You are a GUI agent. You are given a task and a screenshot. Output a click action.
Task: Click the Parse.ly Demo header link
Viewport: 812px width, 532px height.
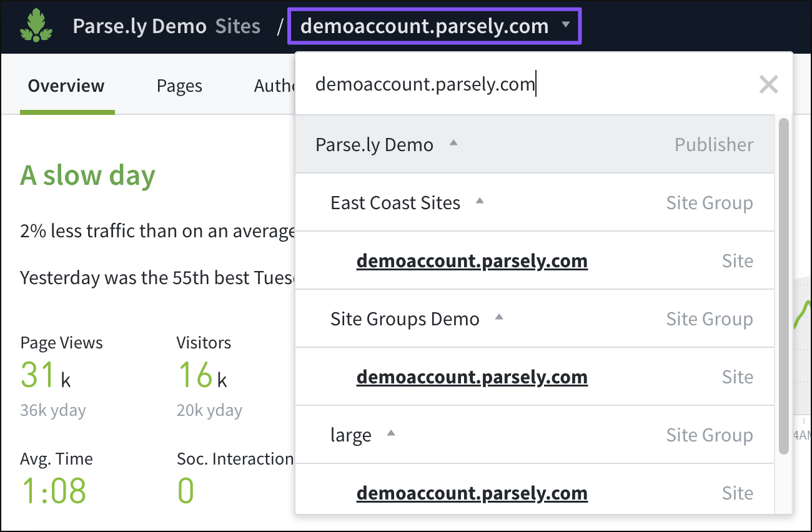click(139, 26)
